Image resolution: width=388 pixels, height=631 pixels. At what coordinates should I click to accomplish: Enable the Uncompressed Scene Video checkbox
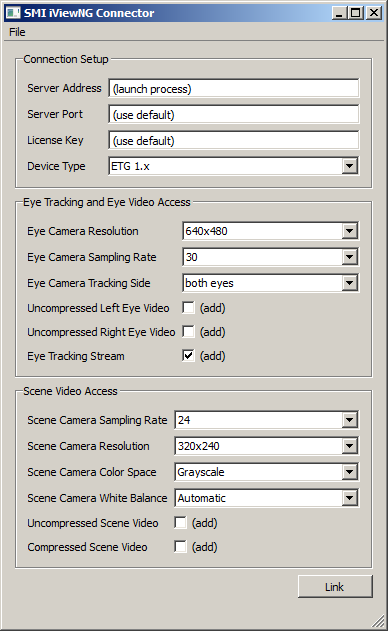coord(180,523)
